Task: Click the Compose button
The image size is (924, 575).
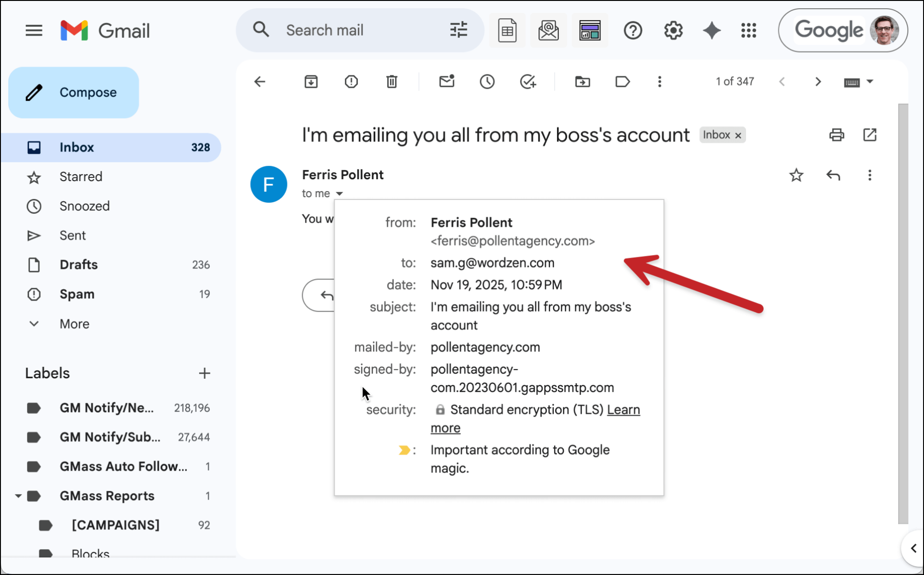Action: pos(73,92)
